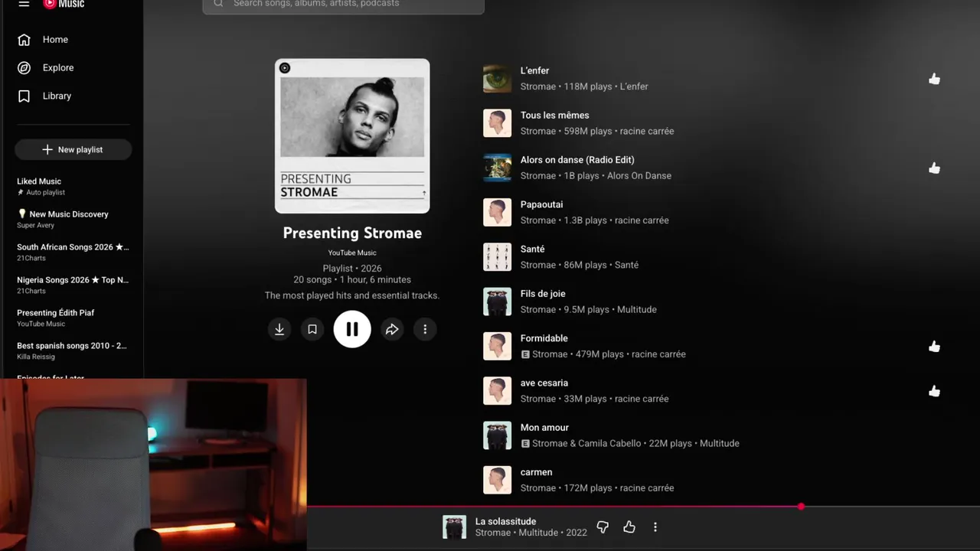Click the carmen song title
This screenshot has height=551, width=980.
(536, 472)
